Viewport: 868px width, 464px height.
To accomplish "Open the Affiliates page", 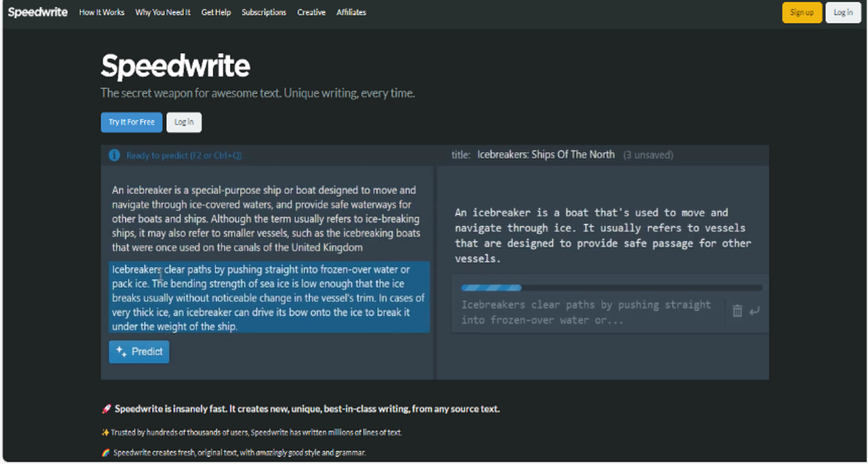I will (x=351, y=12).
